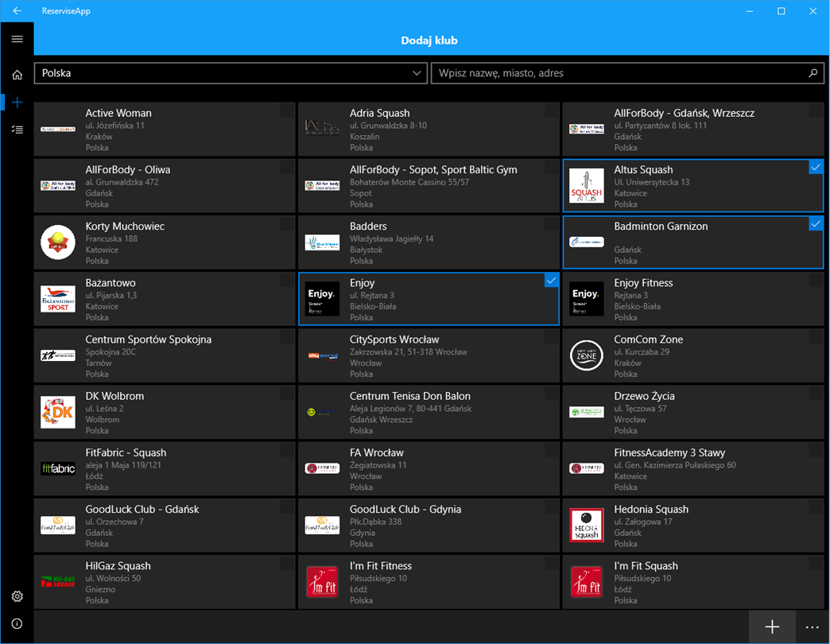Click the Bażantowo Sport logo
The height and width of the screenshot is (644, 830).
coord(58,299)
